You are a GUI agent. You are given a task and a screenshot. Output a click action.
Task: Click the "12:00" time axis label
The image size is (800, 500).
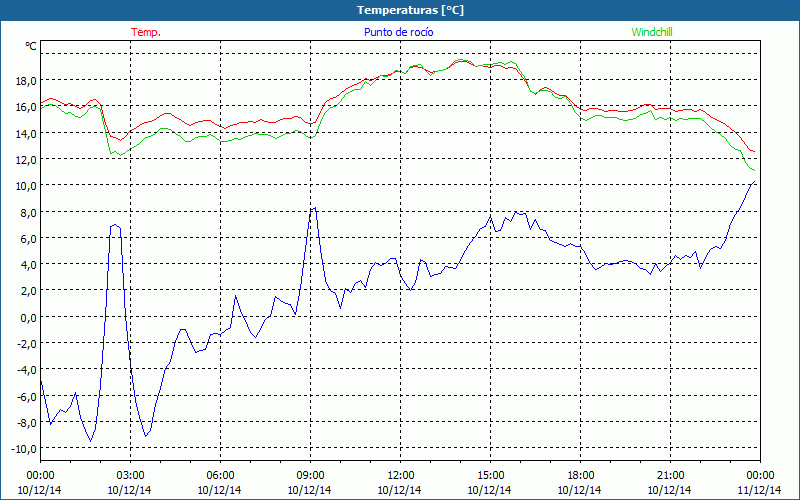401,476
